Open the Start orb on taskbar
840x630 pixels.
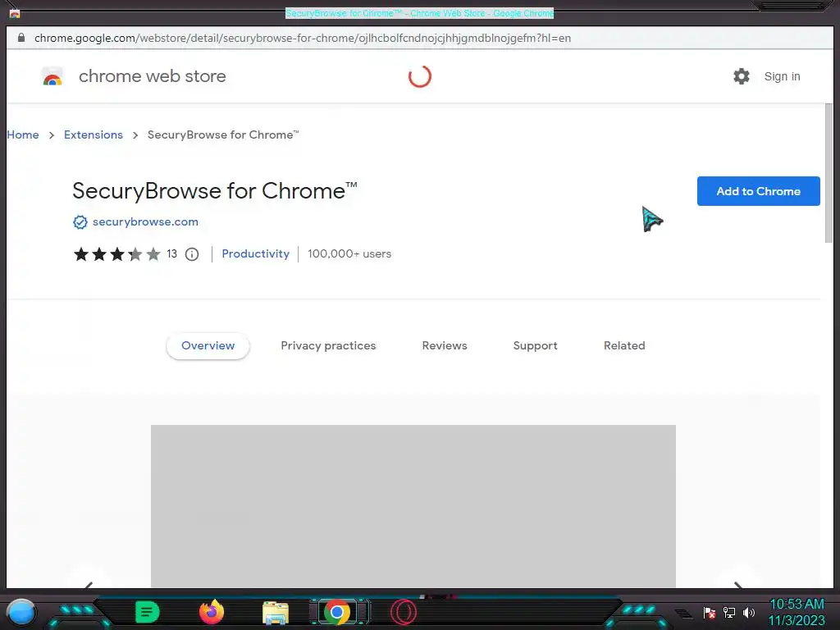tap(21, 612)
